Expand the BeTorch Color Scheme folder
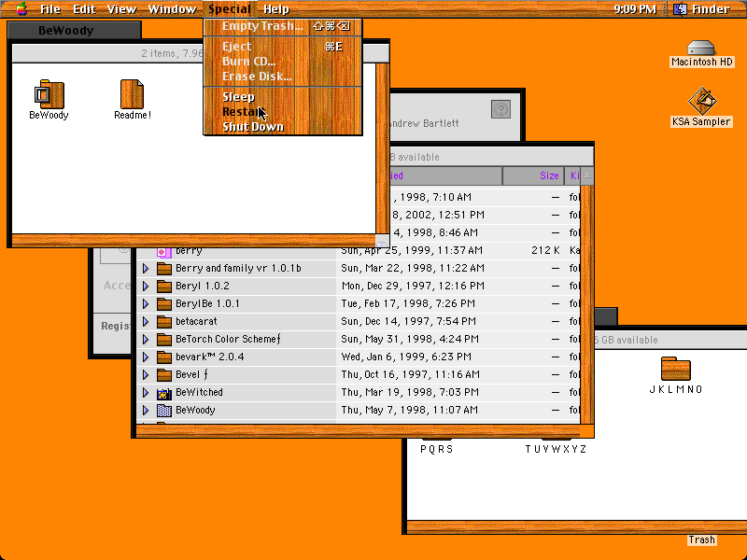Viewport: 747px width, 560px height. [x=146, y=340]
